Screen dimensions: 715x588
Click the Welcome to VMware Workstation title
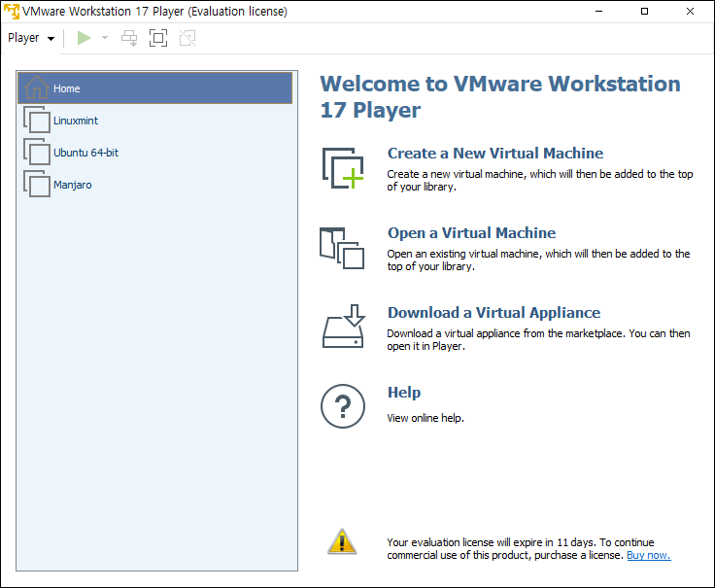(500, 97)
